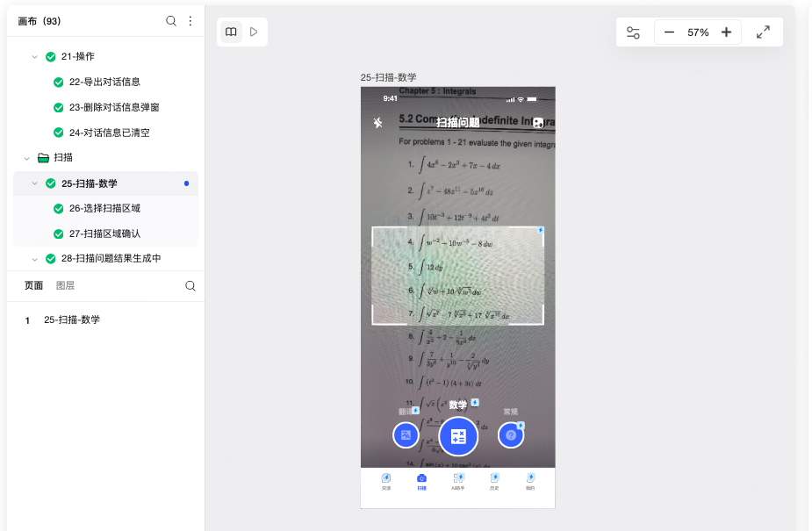Click the green folder icon for 扫描
This screenshot has width=812, height=531.
44,158
